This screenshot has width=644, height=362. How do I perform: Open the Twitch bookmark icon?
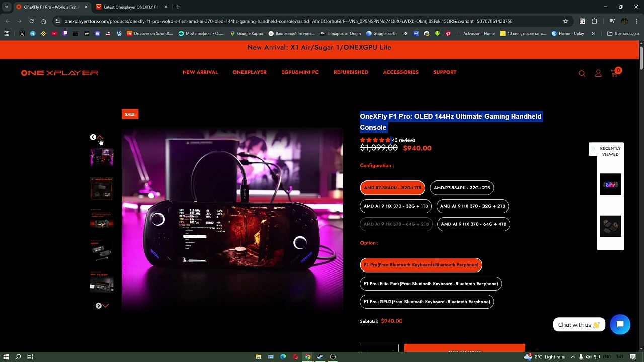65,34
